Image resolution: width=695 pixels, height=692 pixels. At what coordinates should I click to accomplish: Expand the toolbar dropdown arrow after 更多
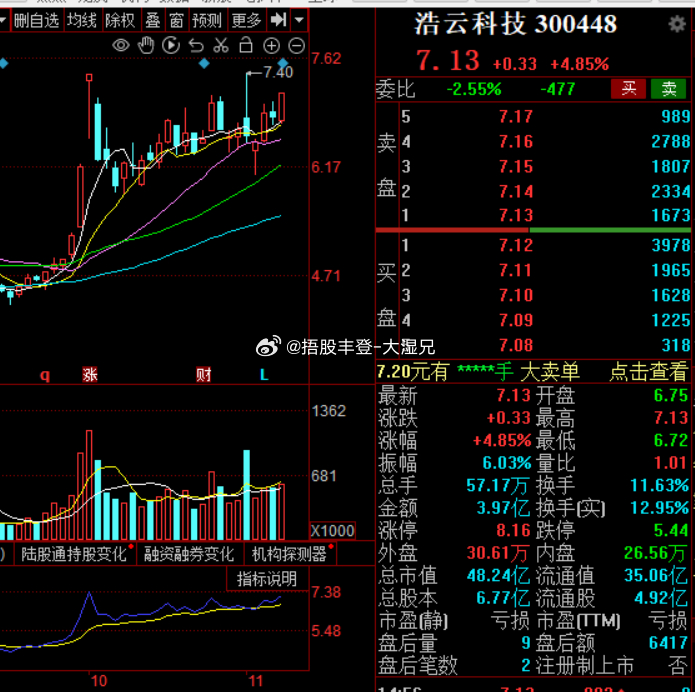[x=299, y=20]
